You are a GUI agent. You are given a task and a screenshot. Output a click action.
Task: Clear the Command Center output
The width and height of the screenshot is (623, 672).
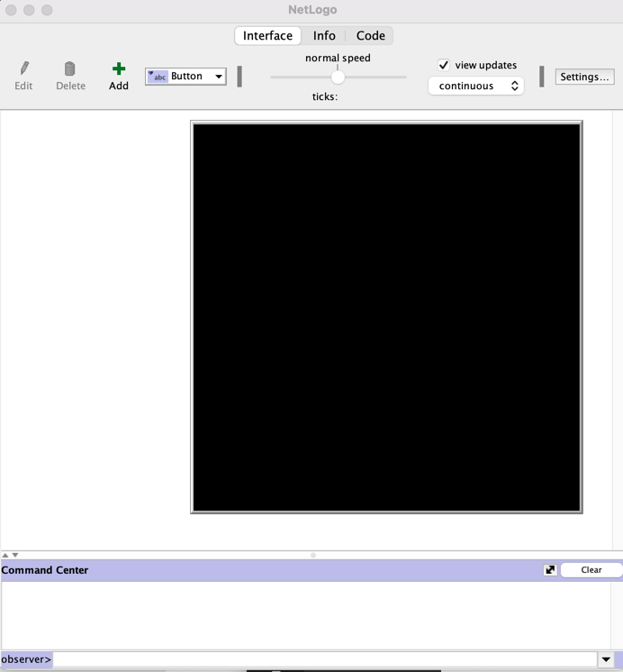tap(591, 570)
